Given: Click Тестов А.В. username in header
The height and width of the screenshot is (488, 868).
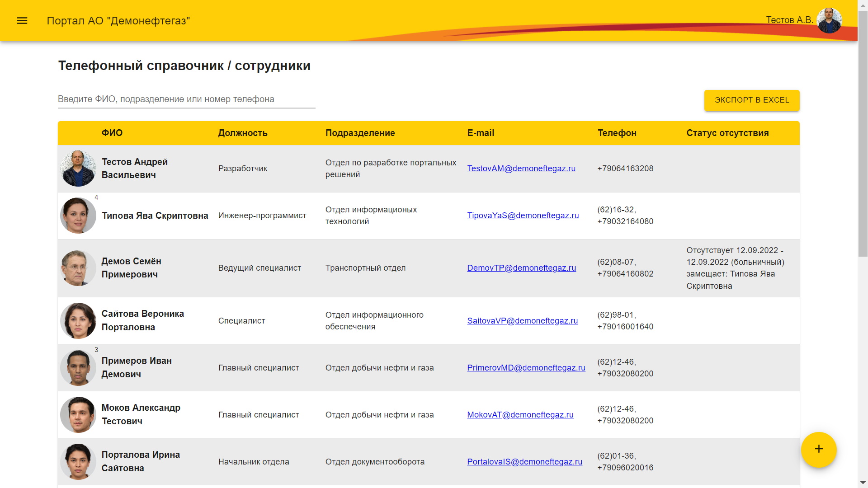Looking at the screenshot, I should tap(789, 20).
